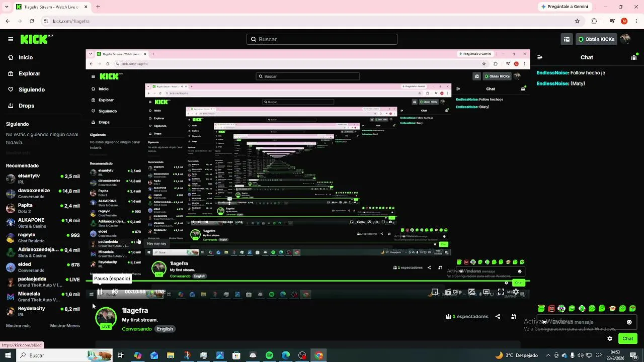Viewport: 644px width, 362px height.
Task: Open the Windows Start menu
Action: coord(8,355)
